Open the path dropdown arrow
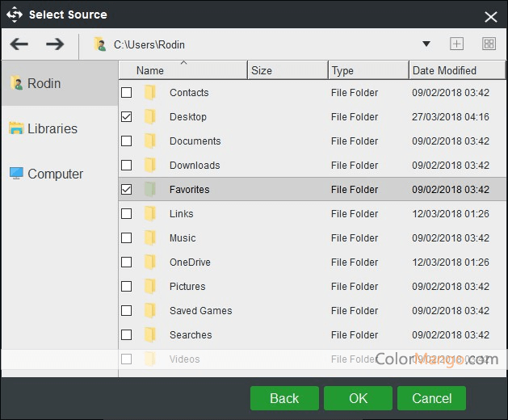The image size is (508, 420). tap(426, 44)
